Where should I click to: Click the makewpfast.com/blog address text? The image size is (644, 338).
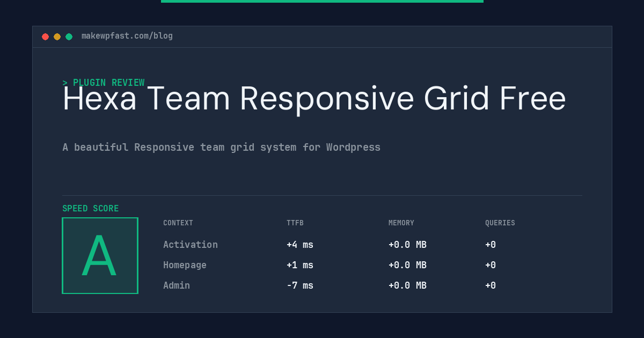pos(127,36)
